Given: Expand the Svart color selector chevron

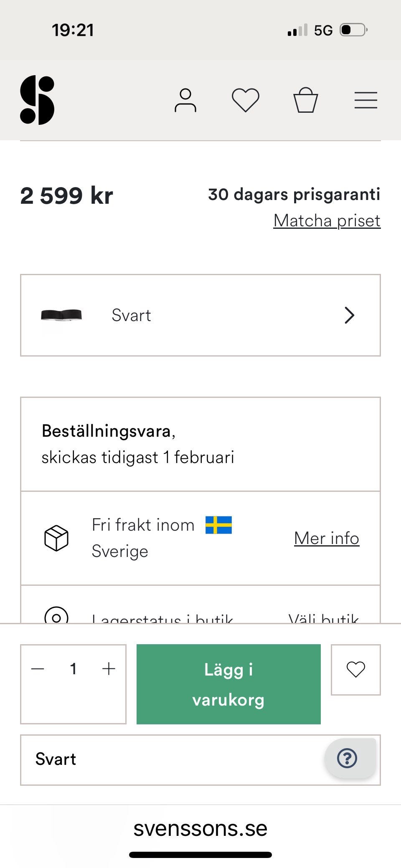Looking at the screenshot, I should (x=349, y=315).
